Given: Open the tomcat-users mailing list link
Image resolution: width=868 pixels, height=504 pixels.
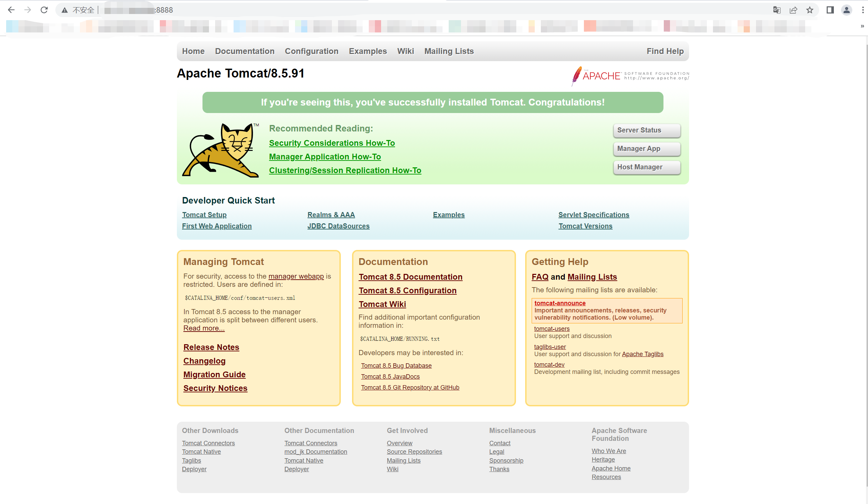Looking at the screenshot, I should [x=551, y=328].
